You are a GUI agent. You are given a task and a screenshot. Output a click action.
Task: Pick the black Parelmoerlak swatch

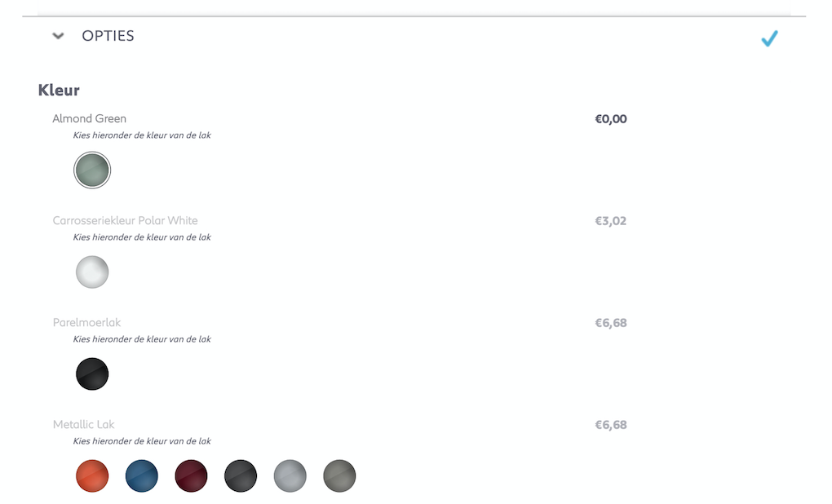92,374
